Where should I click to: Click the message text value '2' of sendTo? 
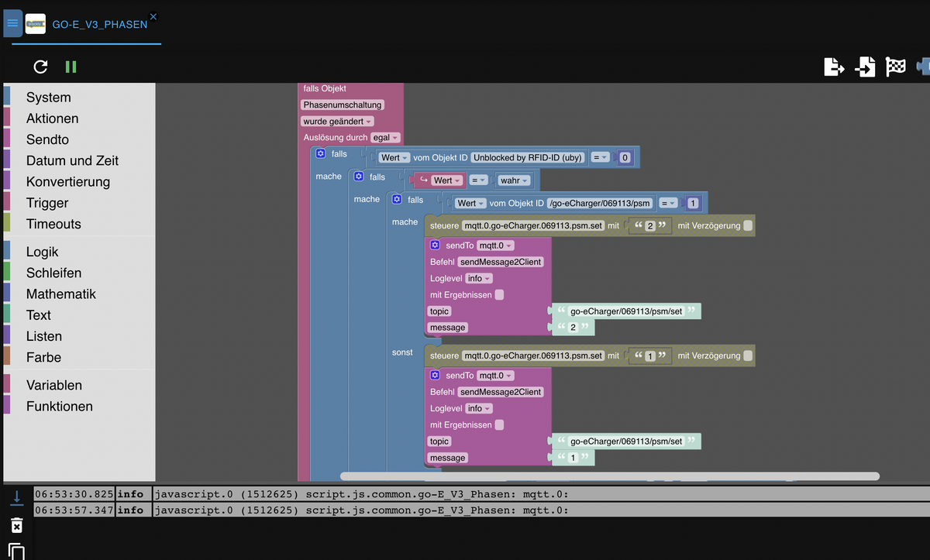pos(573,328)
